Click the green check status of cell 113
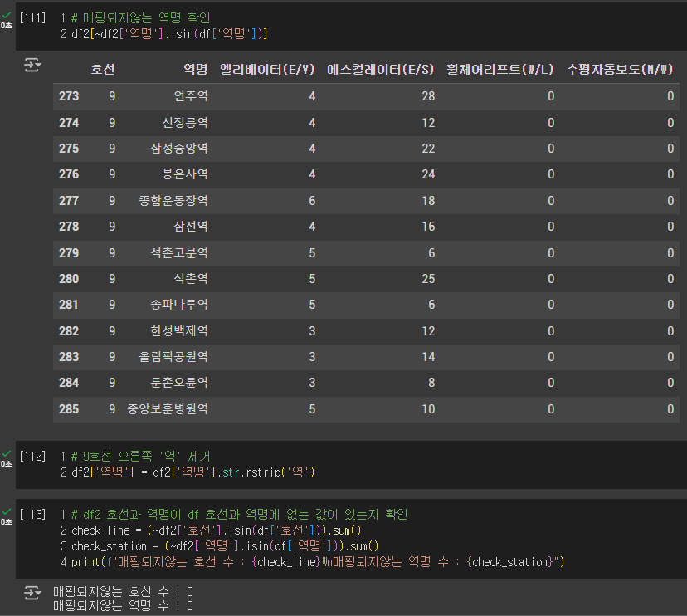The height and width of the screenshot is (616, 687). point(7,511)
